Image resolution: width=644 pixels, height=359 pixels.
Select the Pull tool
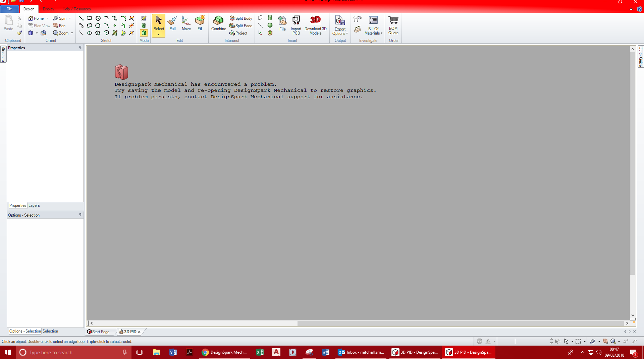click(x=172, y=23)
